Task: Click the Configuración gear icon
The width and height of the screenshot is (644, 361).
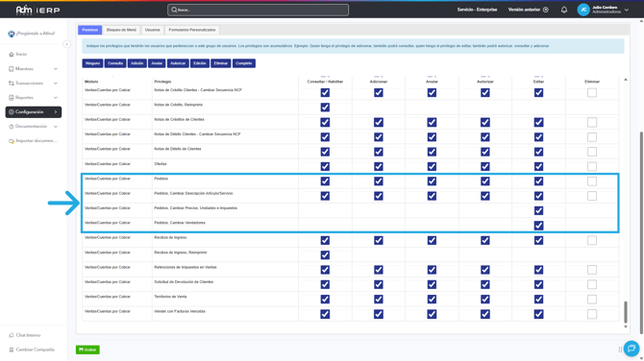Action: [x=12, y=112]
